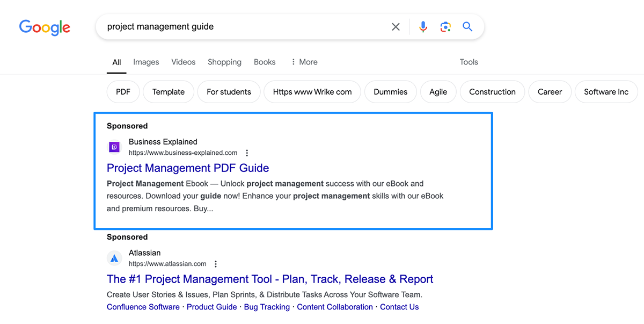
Task: Switch to the Shopping tab
Action: tap(224, 62)
